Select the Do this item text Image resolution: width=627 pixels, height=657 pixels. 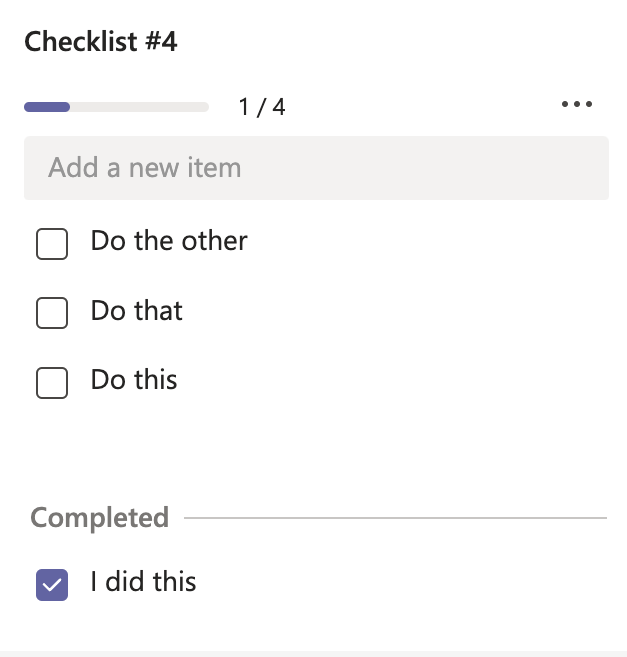(134, 380)
